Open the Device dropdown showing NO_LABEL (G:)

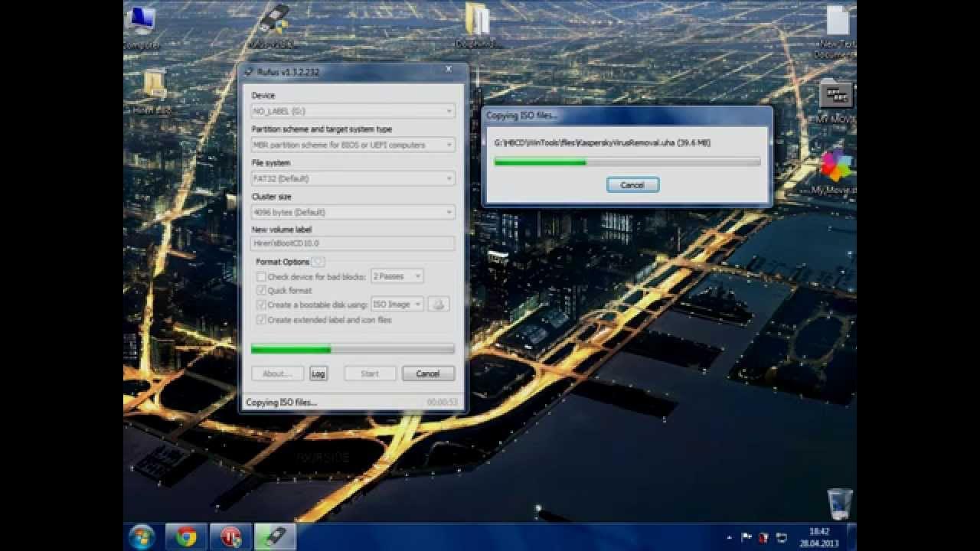pyautogui.click(x=353, y=111)
